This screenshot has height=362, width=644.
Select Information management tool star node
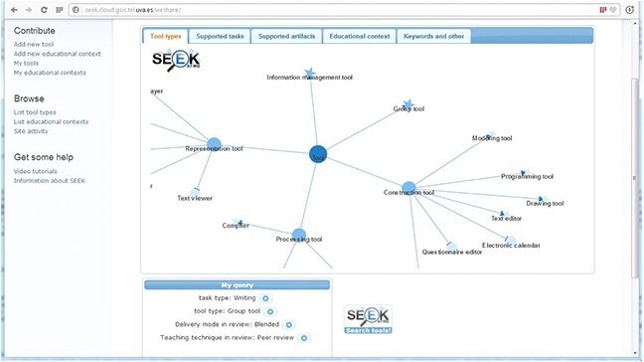[x=310, y=74]
